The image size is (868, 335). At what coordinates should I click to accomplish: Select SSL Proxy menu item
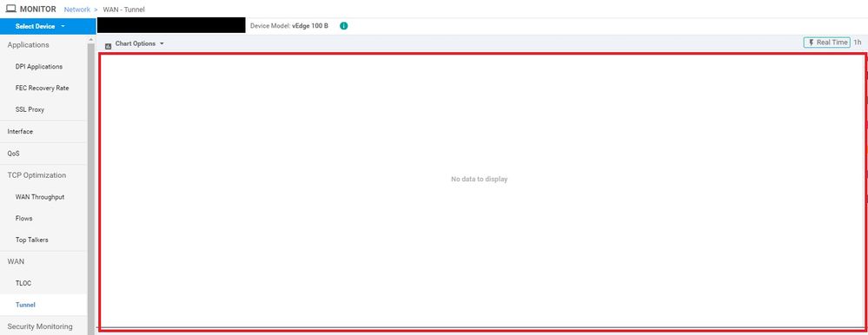click(x=30, y=109)
